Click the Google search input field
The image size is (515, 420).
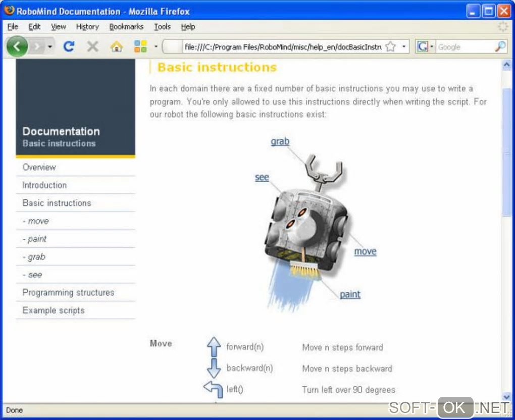pyautogui.click(x=465, y=47)
